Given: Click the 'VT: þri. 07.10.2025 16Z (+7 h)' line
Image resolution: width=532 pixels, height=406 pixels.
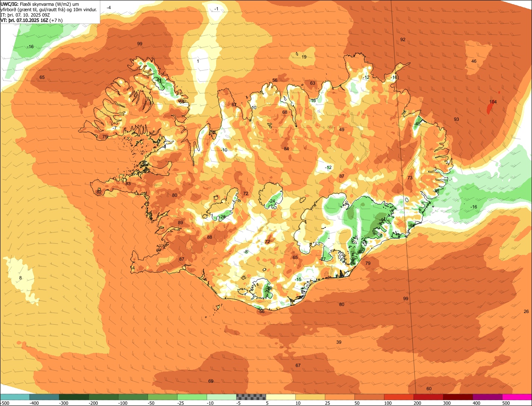Looking at the screenshot, I should tap(32, 20).
